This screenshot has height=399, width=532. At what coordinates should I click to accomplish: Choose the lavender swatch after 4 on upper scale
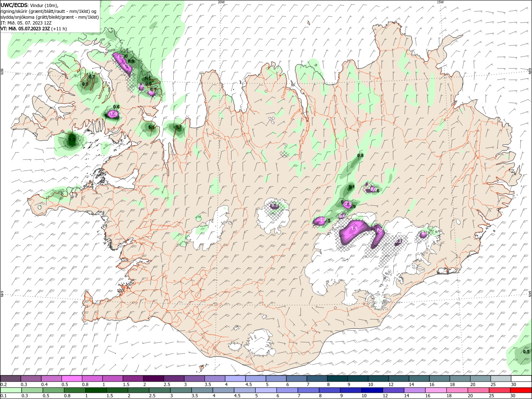235,379
